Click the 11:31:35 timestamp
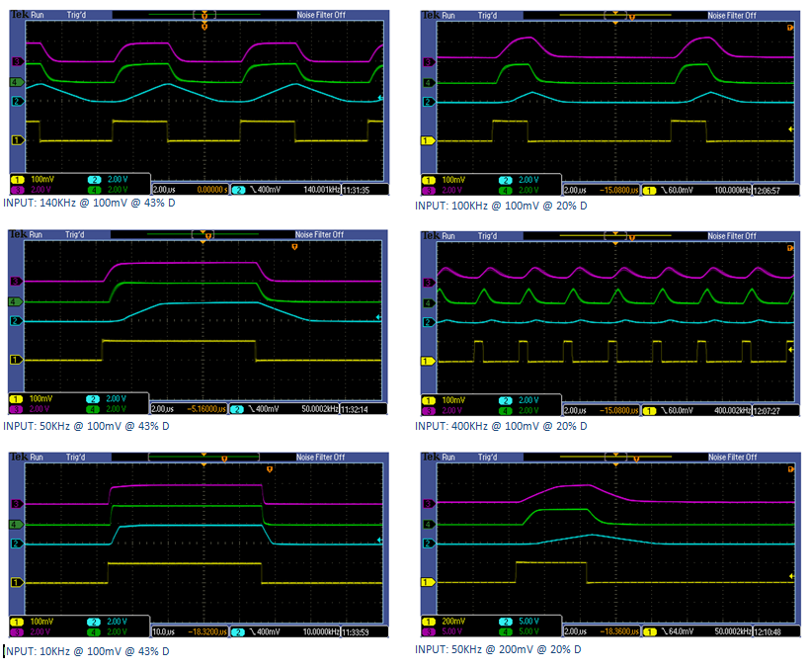Viewport: 812px width, 669px height. [356, 190]
